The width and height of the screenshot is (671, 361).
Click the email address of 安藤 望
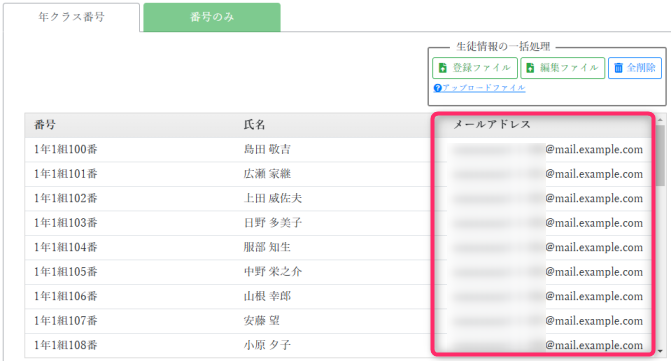(x=547, y=321)
